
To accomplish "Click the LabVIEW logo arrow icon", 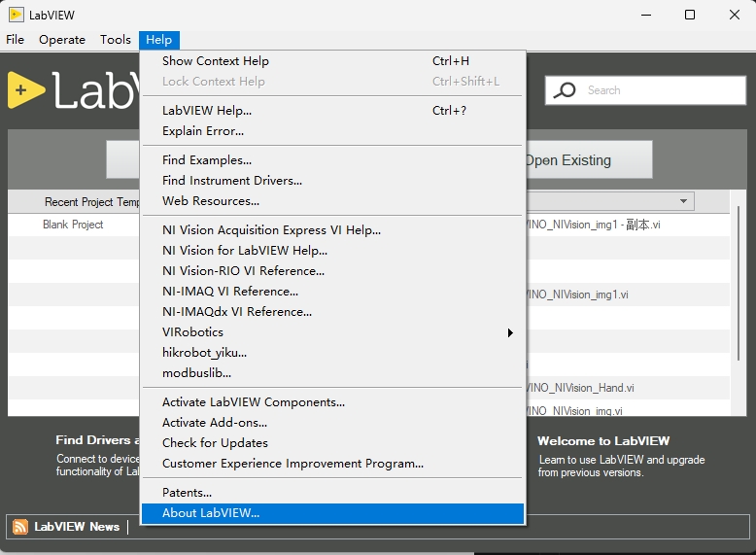I will pyautogui.click(x=25, y=90).
